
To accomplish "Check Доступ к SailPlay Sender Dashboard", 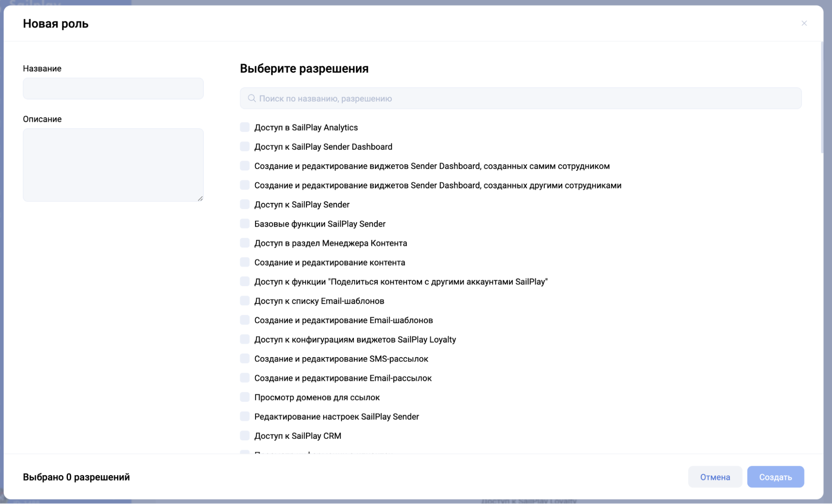I will click(x=245, y=146).
